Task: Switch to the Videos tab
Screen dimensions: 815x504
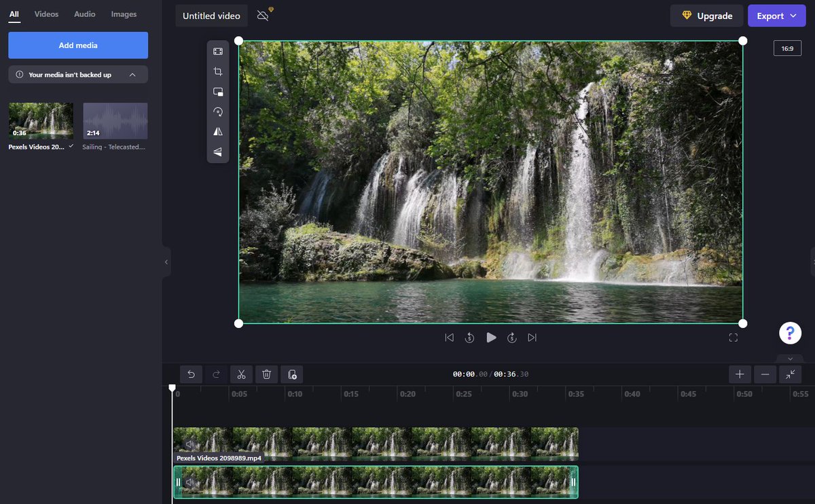Action: point(47,14)
